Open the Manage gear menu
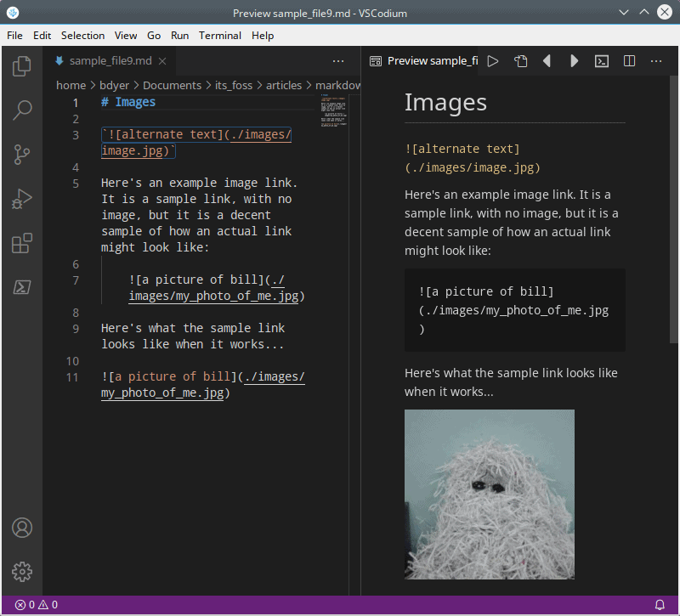Screen dimensions: 680x616 click(x=22, y=572)
